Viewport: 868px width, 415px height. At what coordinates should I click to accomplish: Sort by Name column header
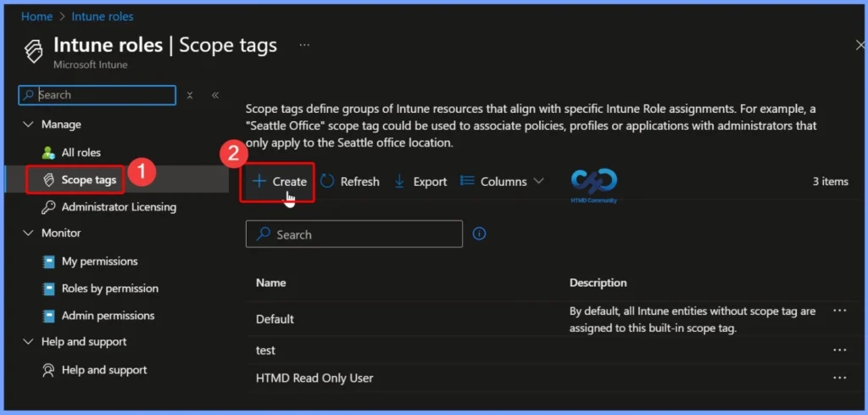click(x=270, y=283)
